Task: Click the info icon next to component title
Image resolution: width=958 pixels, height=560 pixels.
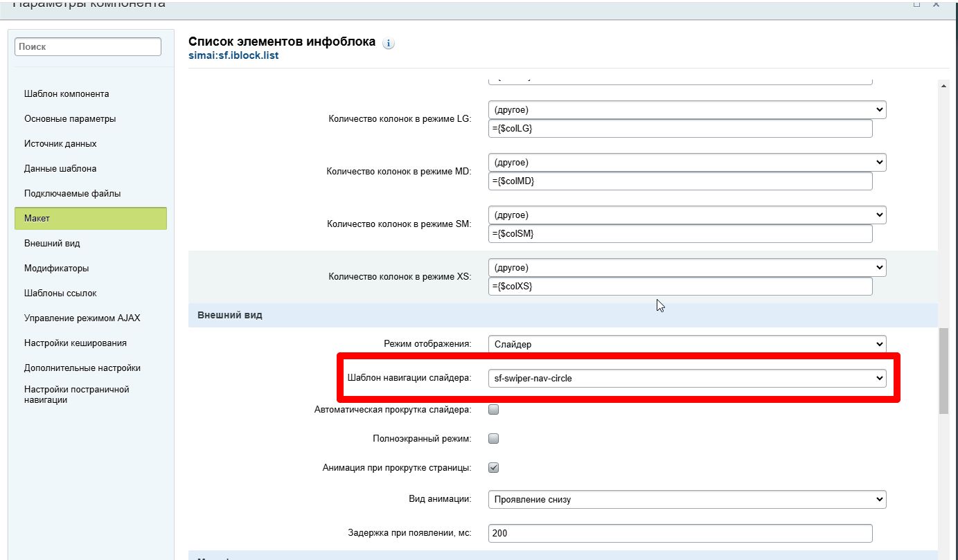Action: [388, 44]
